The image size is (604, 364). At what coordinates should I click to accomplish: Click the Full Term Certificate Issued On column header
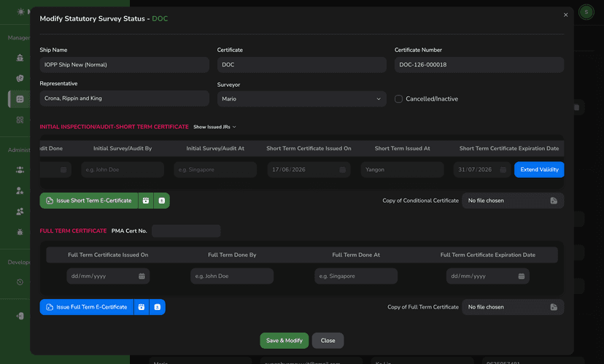(108, 255)
